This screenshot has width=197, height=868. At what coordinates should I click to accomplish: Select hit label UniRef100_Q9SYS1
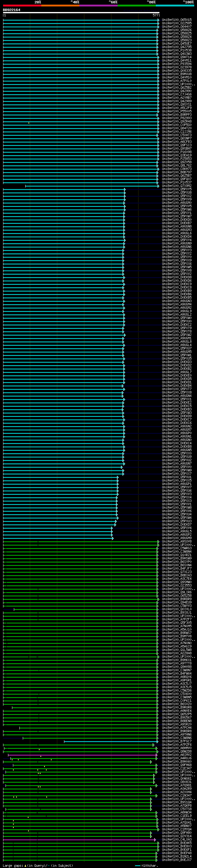(176, 104)
